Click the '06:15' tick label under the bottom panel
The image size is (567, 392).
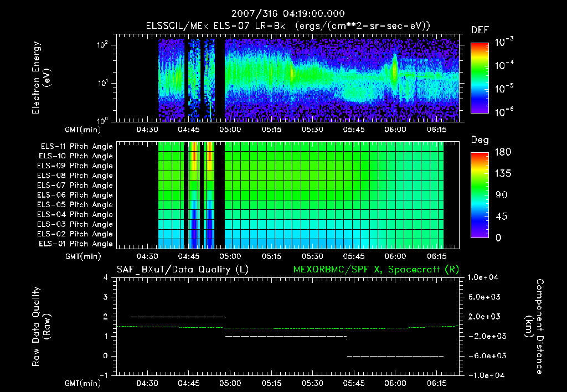tap(436, 383)
